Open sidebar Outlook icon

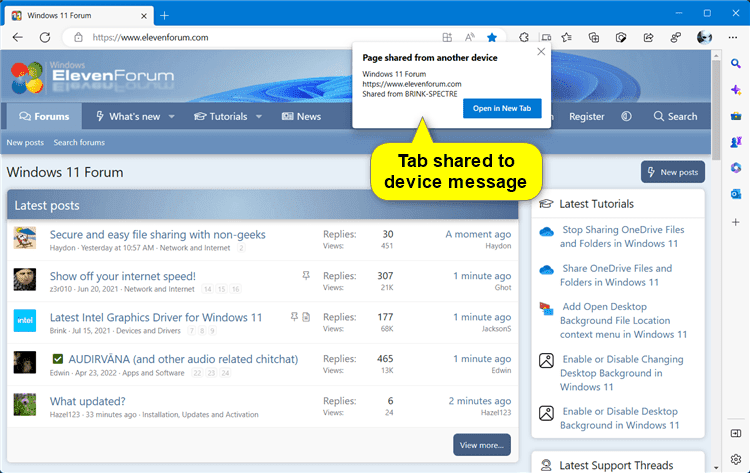736,194
